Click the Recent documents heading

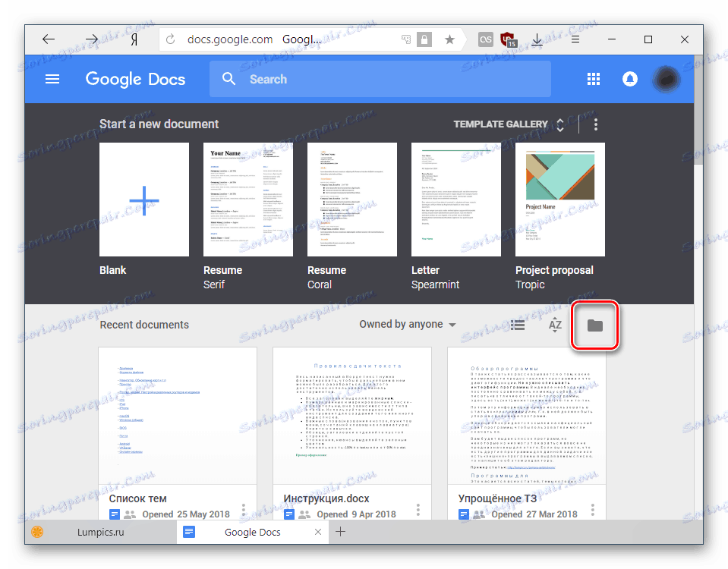click(x=144, y=325)
